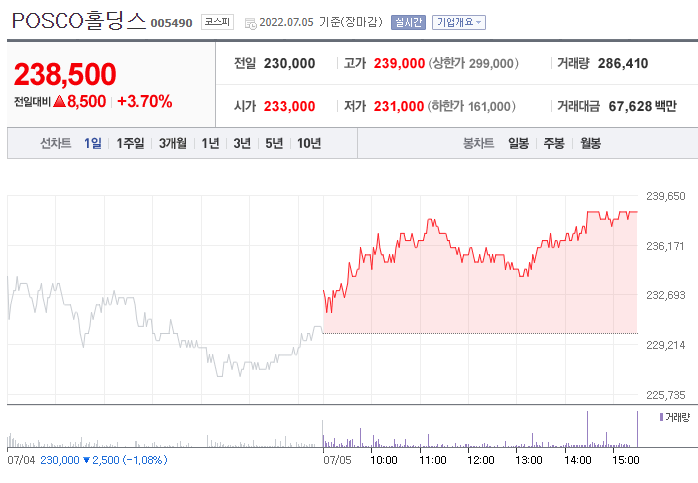Click the 07/04 date axis label
Viewport: 698px width, 483px height.
[x=21, y=460]
